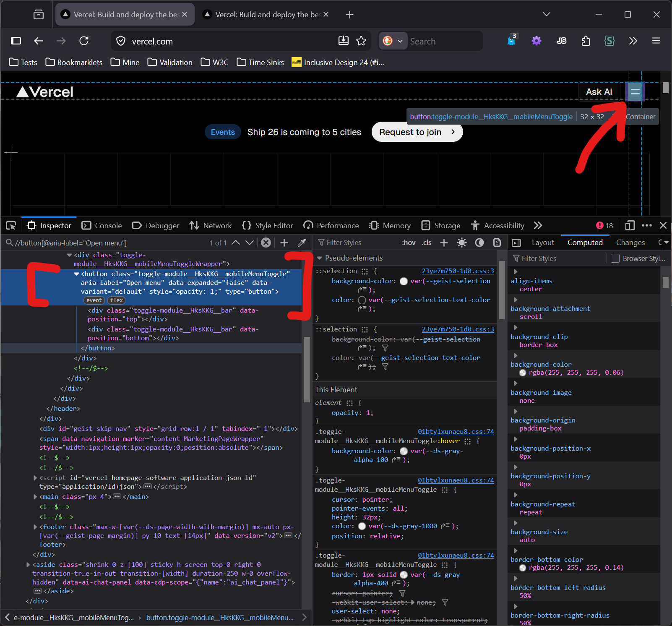The width and height of the screenshot is (672, 626).
Task: Click the Ask AI button
Action: pos(599,92)
